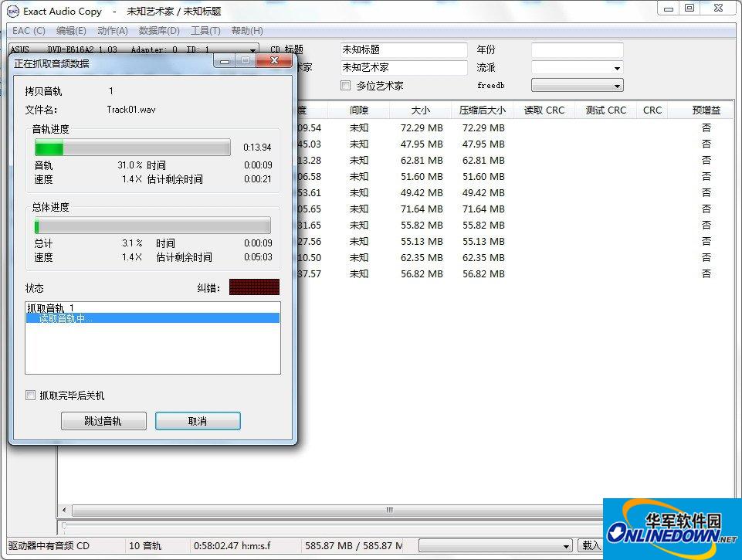Click the 预增益 column header
Image resolution: width=742 pixels, height=560 pixels.
point(706,110)
